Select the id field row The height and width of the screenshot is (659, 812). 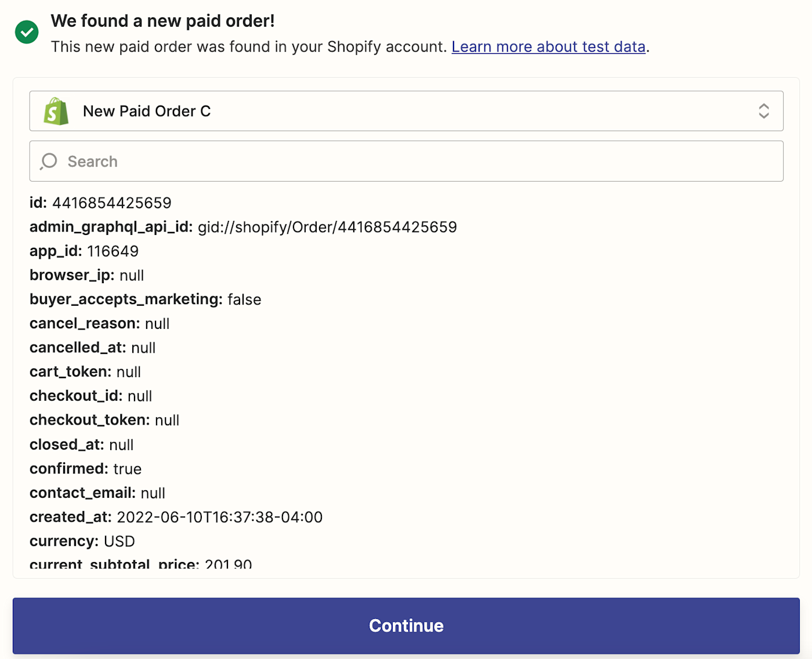pyautogui.click(x=100, y=203)
